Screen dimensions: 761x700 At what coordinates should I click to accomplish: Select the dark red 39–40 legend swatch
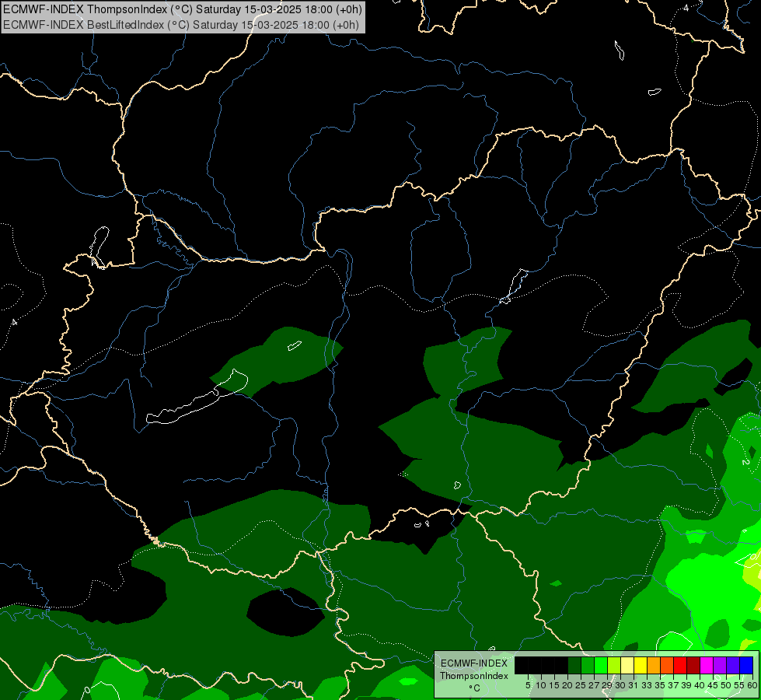click(693, 665)
